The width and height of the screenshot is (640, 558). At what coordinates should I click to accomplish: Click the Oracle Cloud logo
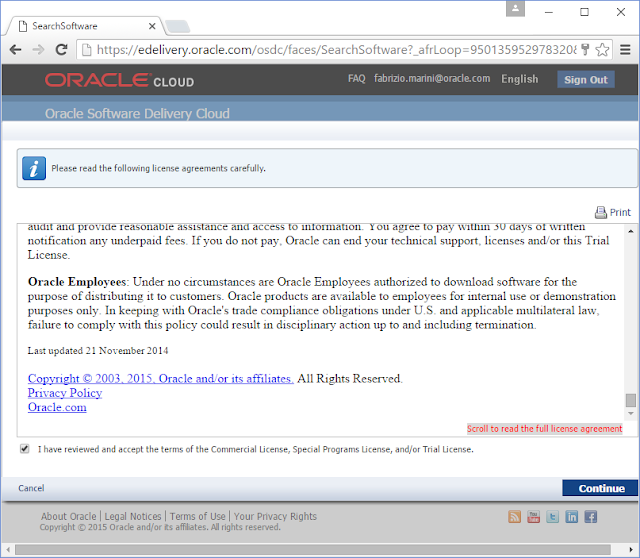pos(119,80)
